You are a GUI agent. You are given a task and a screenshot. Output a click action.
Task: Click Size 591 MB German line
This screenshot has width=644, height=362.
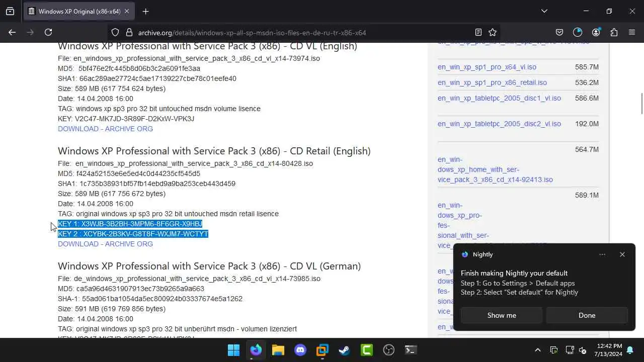point(112,309)
